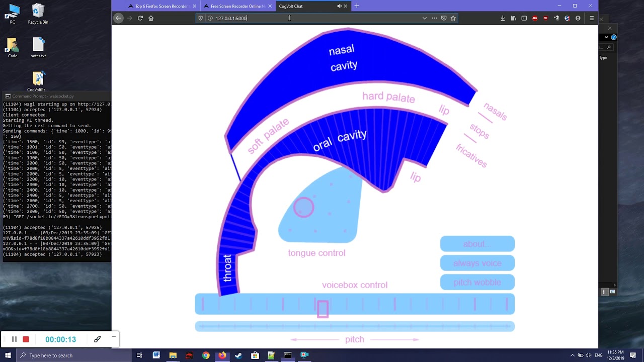Save page to Pocket

pyautogui.click(x=443, y=18)
